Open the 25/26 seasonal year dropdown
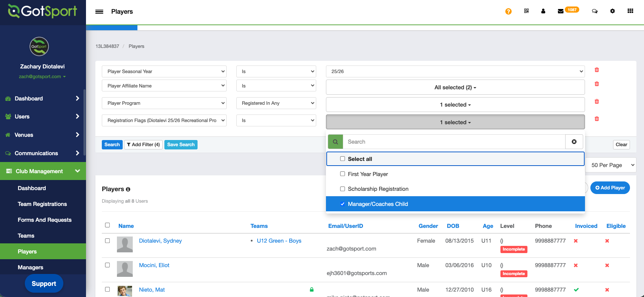The height and width of the screenshot is (297, 644). point(455,72)
